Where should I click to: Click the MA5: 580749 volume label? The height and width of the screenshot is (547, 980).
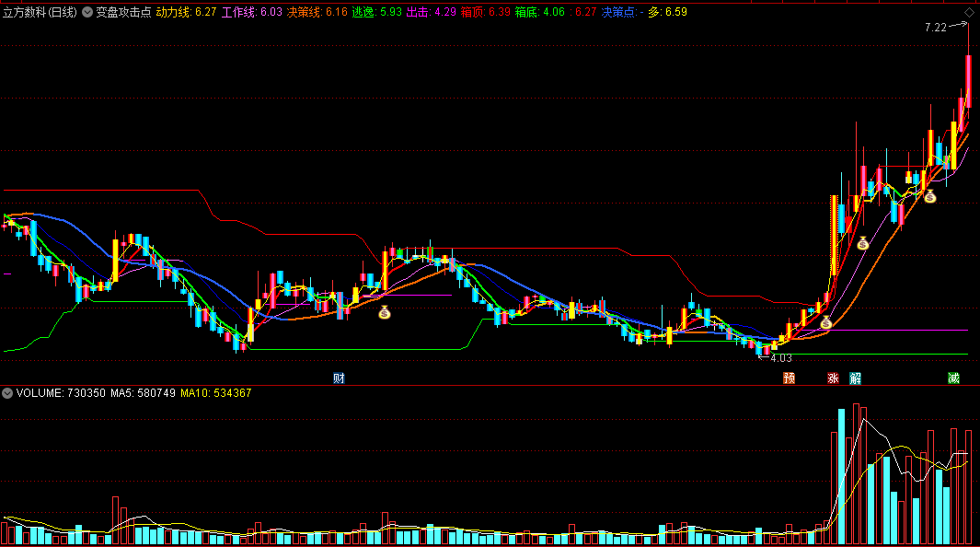[x=144, y=393]
